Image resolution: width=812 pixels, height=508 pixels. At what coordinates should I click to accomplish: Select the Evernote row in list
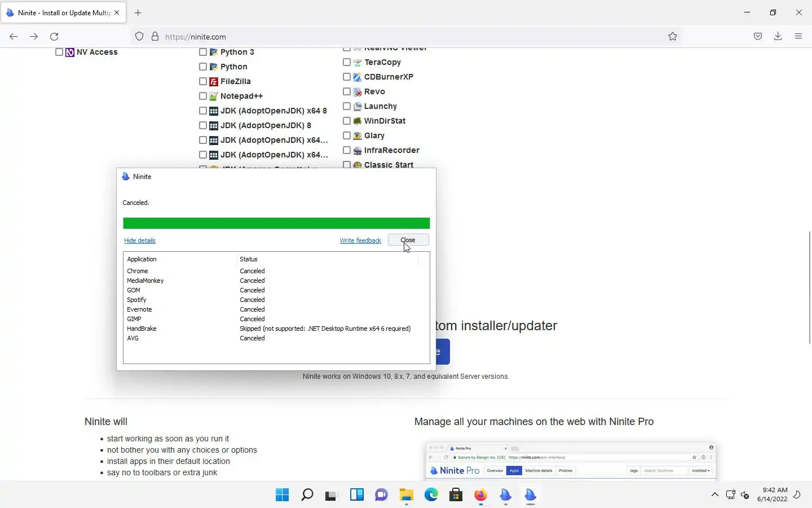(276, 309)
